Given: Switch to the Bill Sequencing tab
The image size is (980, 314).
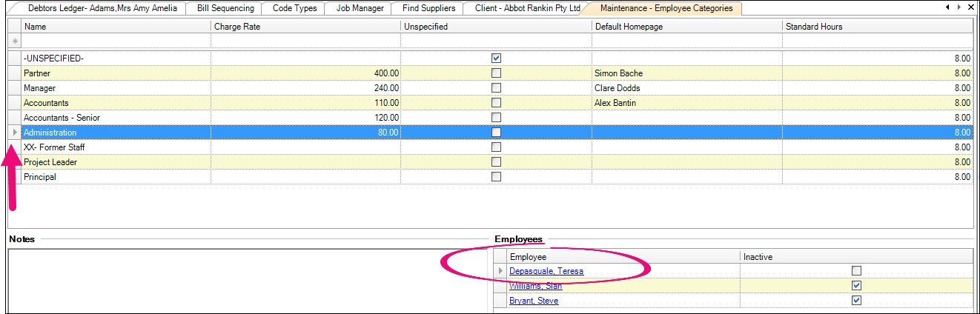Looking at the screenshot, I should pyautogui.click(x=225, y=8).
